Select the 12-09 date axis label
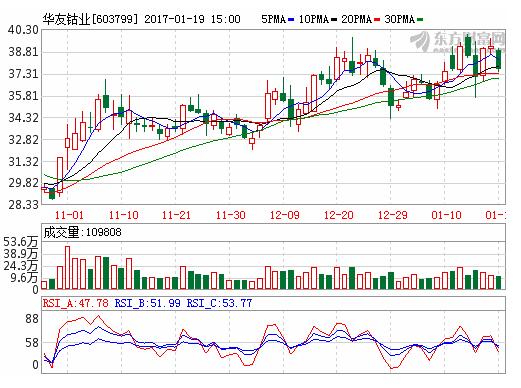 click(x=285, y=215)
